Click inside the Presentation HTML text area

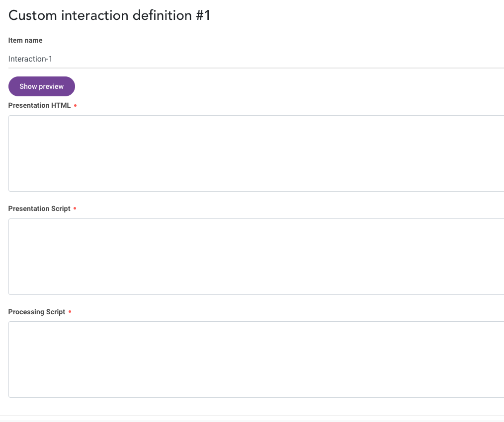(256, 153)
